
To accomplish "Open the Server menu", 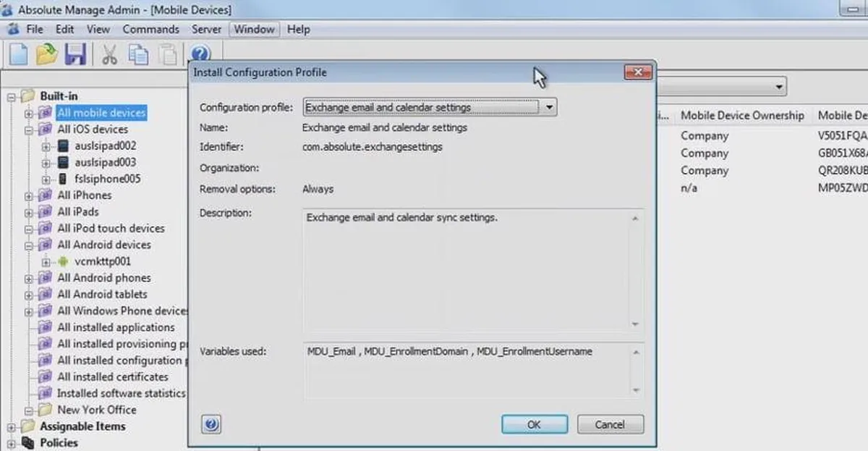I will (207, 30).
